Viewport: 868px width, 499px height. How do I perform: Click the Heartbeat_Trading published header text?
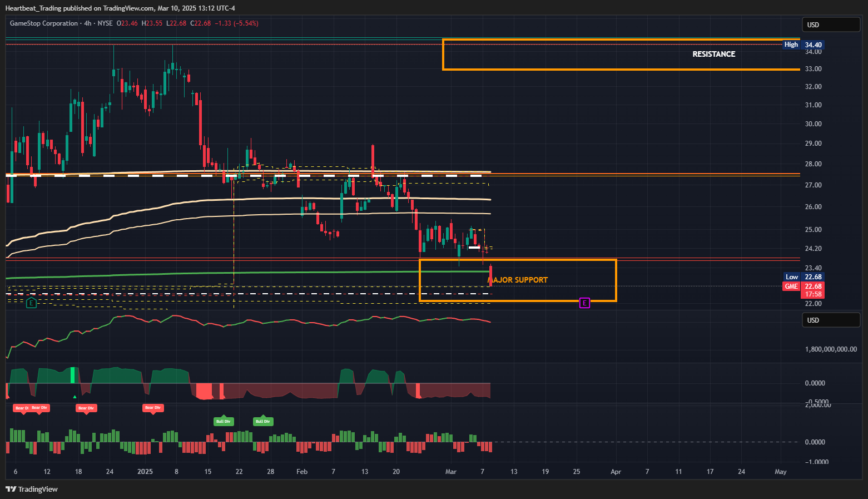120,8
